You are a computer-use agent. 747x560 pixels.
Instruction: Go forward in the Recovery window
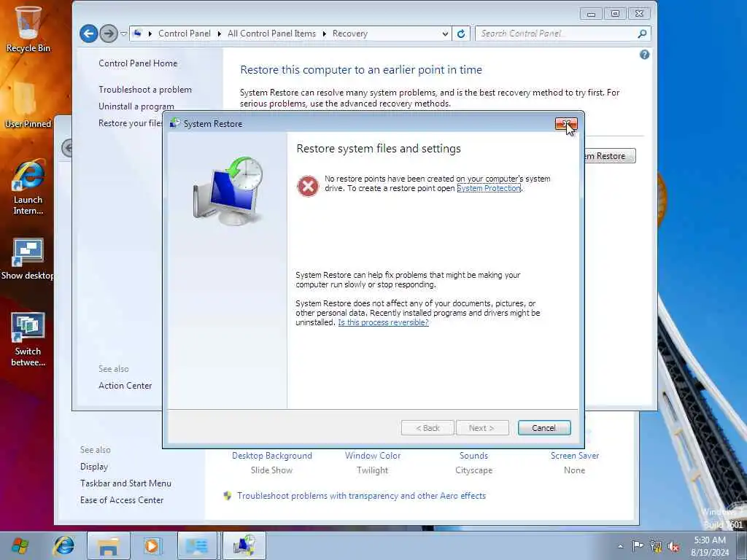pos(109,34)
